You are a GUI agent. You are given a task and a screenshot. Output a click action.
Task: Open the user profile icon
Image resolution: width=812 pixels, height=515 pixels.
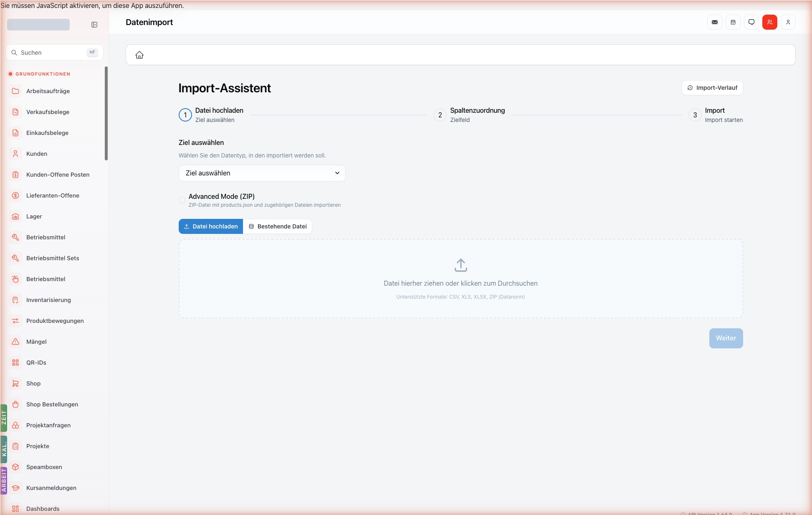[788, 22]
